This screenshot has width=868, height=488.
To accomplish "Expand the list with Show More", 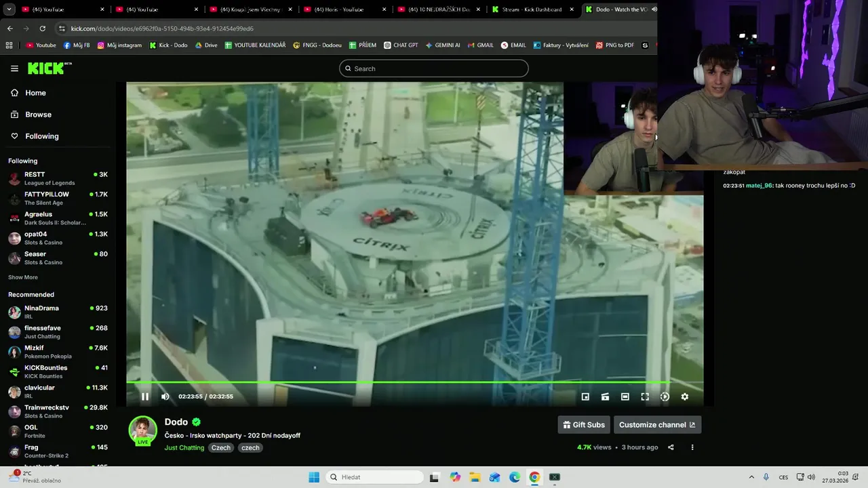I will pos(23,277).
